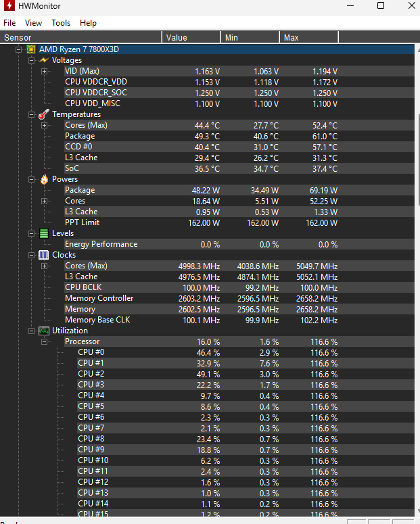Viewport: 420px width, 524px height.
Task: Maximize the HWMonitor window
Action: 381,5
